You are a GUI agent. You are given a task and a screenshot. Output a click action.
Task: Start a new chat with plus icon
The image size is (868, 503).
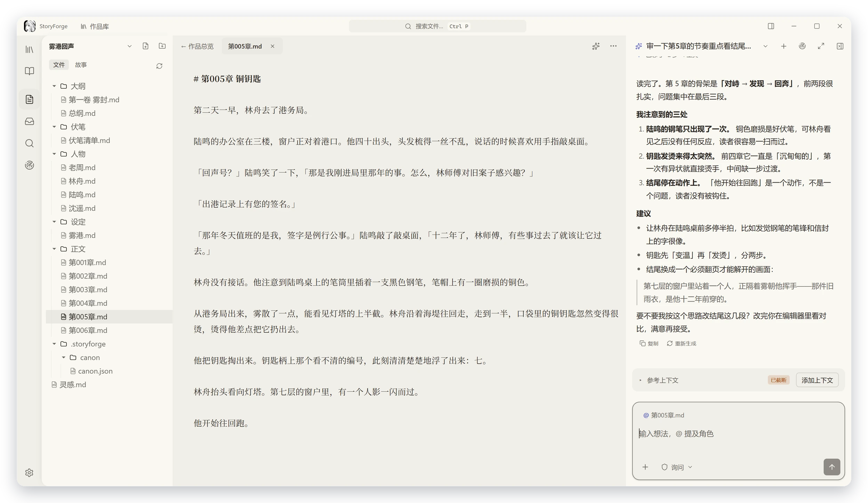click(x=783, y=46)
